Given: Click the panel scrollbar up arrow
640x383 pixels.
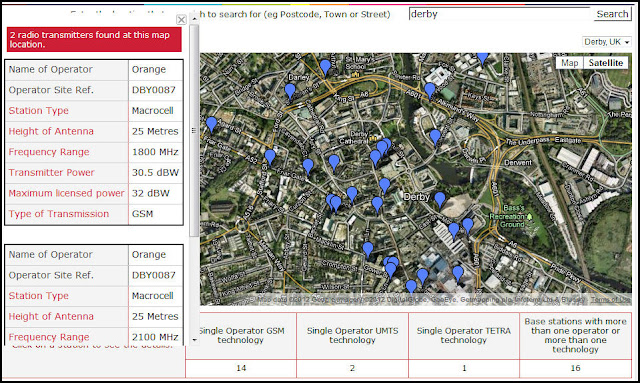Looking at the screenshot, I should point(194,19).
